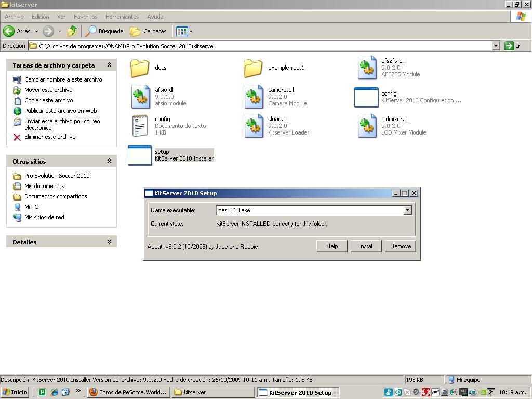This screenshot has width=532, height=399.
Task: Open the Atrás history dropdown arrow
Action: (x=37, y=32)
